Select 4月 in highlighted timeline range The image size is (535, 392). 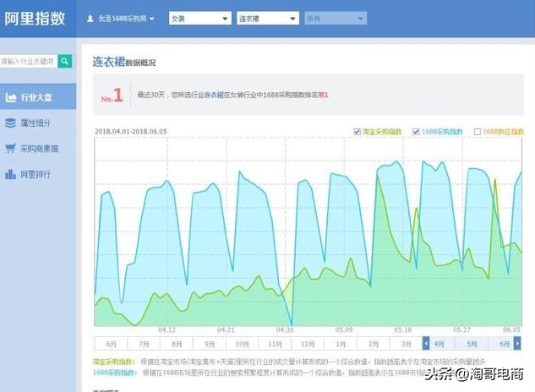439,344
